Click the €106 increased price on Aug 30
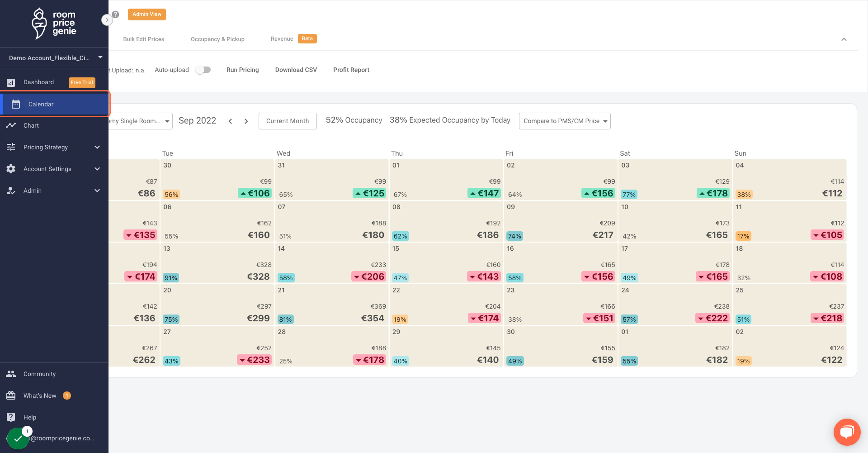The image size is (868, 453). pyautogui.click(x=255, y=193)
